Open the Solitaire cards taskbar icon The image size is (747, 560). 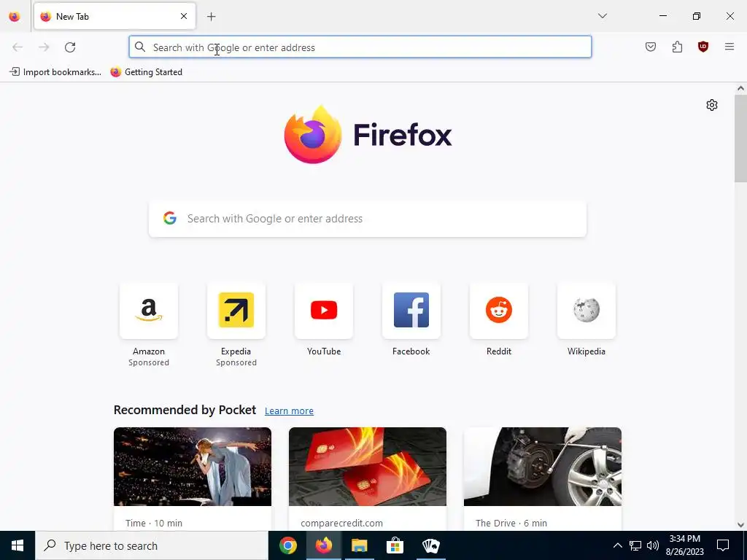(x=430, y=545)
